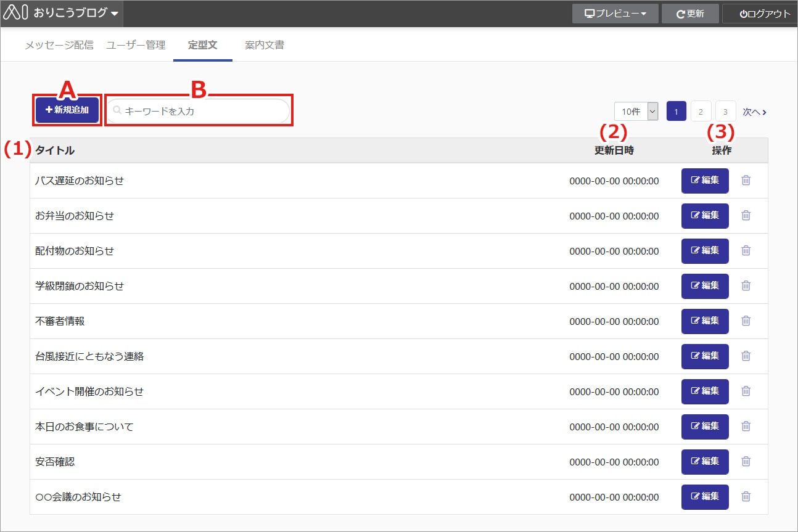Open the ユーザー管理 tab

tap(136, 45)
